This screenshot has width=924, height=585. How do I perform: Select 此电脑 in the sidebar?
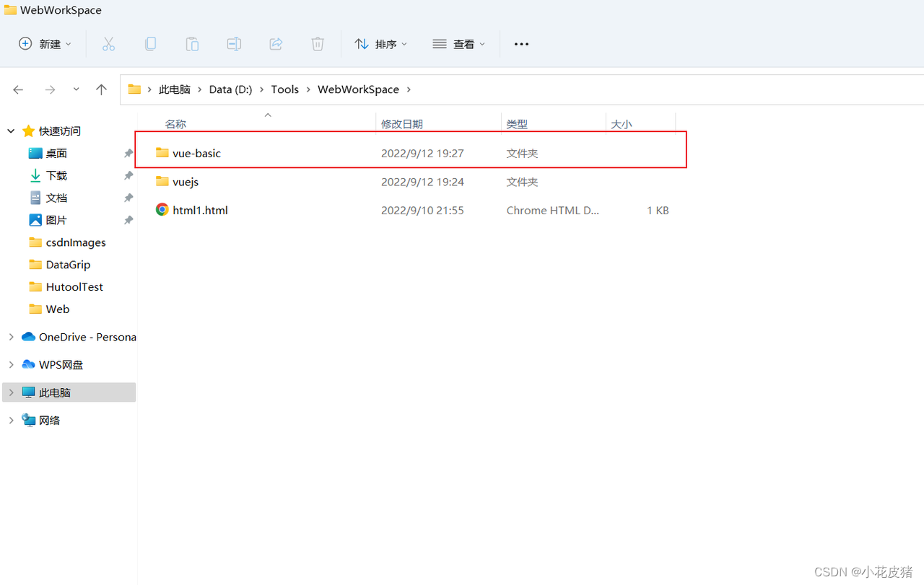[x=55, y=392]
